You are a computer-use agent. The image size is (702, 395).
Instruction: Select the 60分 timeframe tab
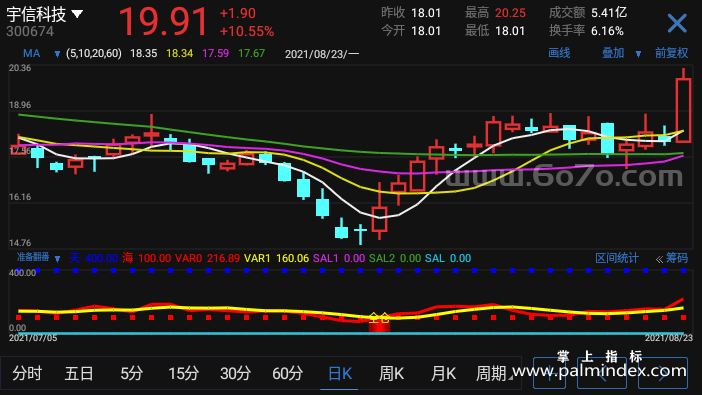click(x=287, y=373)
